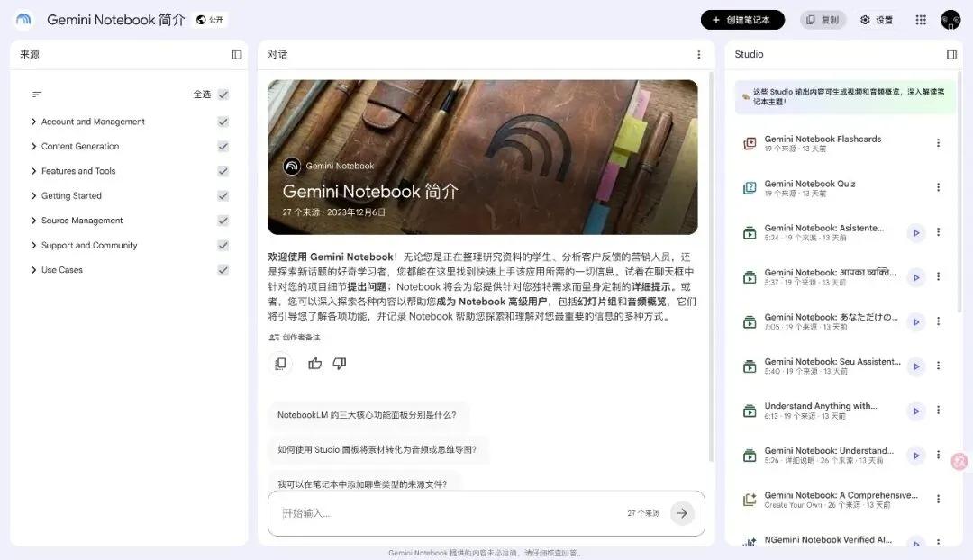
Task: Select the 来源文件 suggested question
Action: (362, 483)
